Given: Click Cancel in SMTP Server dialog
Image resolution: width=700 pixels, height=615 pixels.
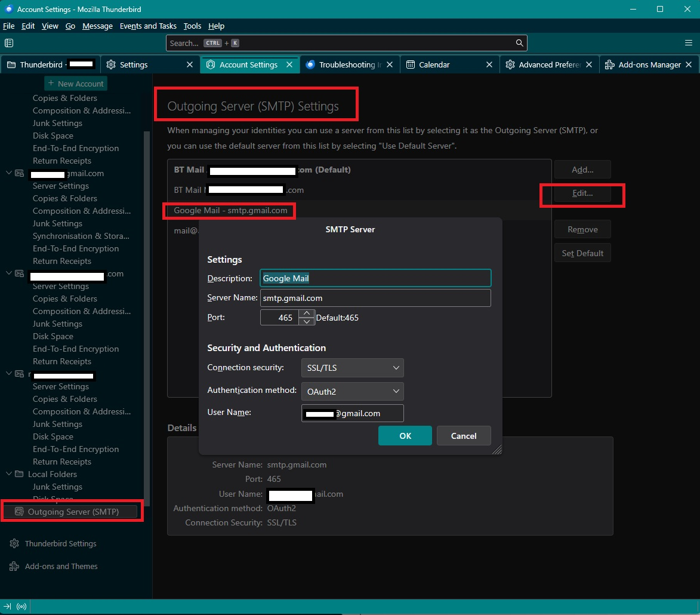Looking at the screenshot, I should point(464,436).
